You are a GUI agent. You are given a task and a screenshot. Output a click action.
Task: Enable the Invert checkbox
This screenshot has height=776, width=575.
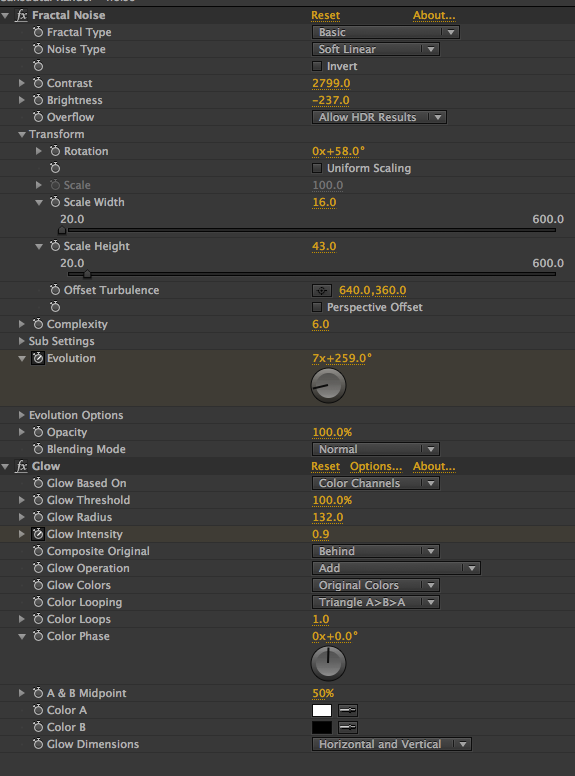point(317,66)
